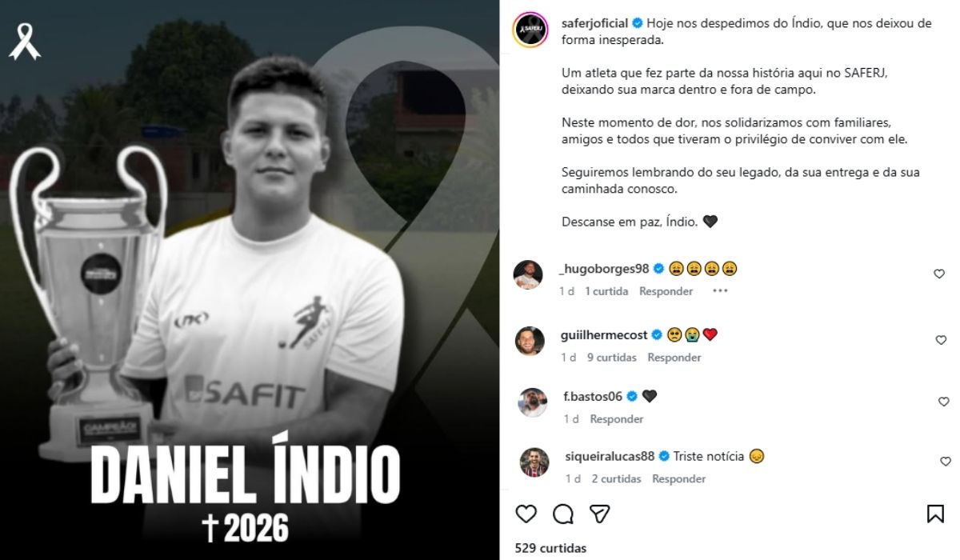The image size is (960, 560).
Task: Reply to guiilhermecost's comment
Action: click(674, 358)
